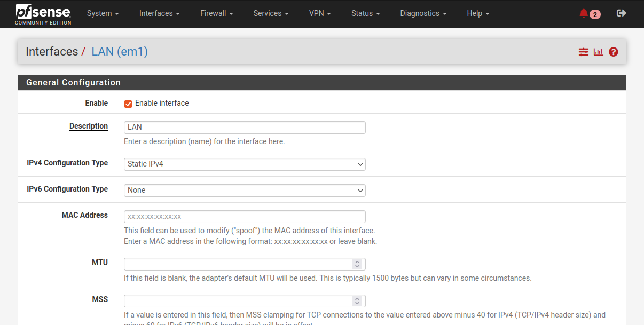Click the 'Enable interface' label text

pyautogui.click(x=162, y=103)
